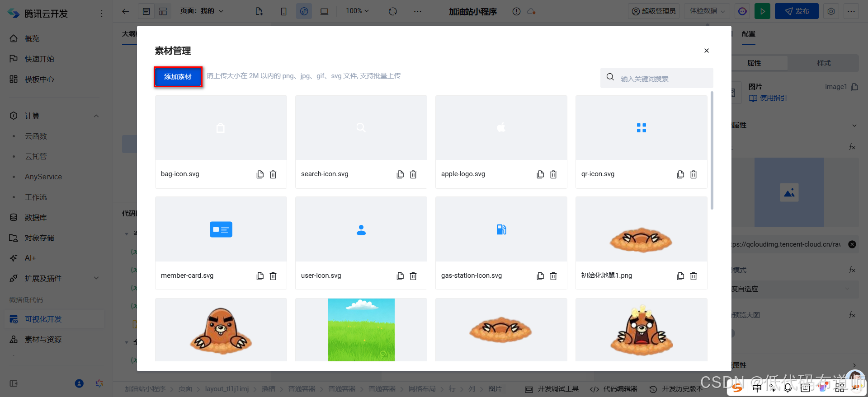Select the green grass background thumbnail
Image resolution: width=868 pixels, height=397 pixels.
[x=361, y=330]
